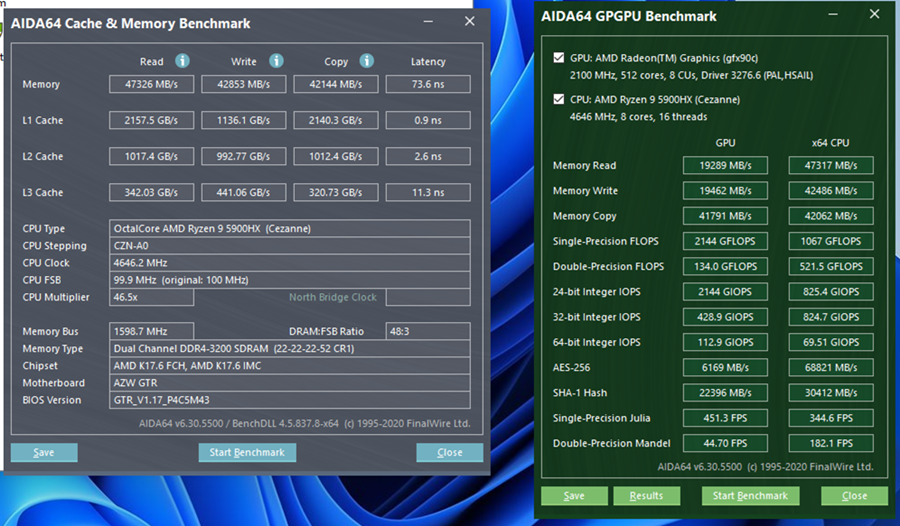Select L1 Cache read 2157.5 GB/s
Viewport: 900px width, 526px height.
tap(152, 120)
